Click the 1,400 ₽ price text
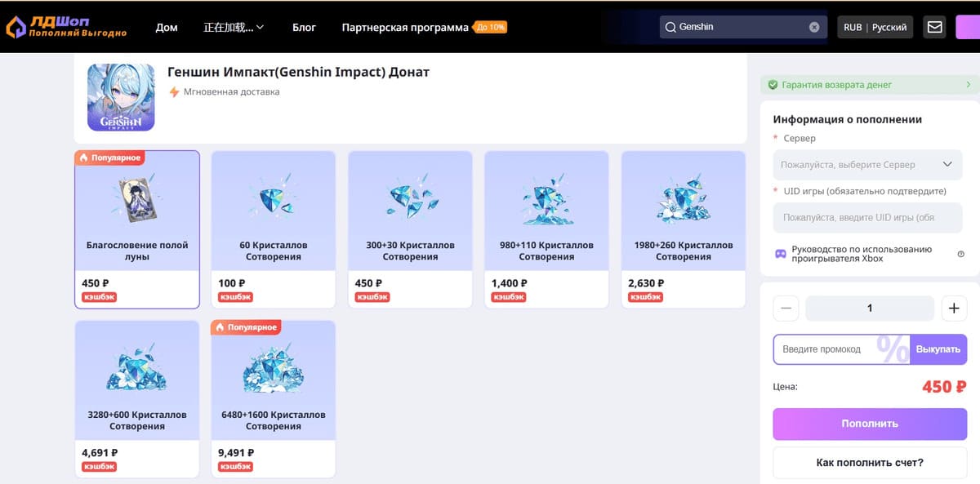Screen dimensions: 980x484 click(509, 283)
